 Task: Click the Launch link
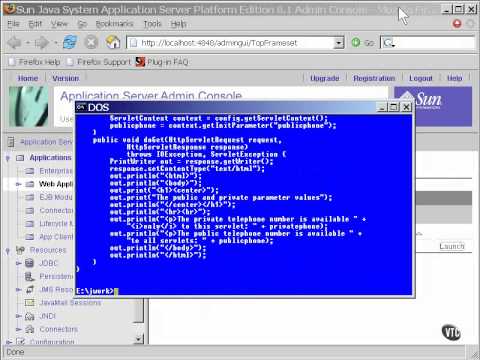(452, 246)
